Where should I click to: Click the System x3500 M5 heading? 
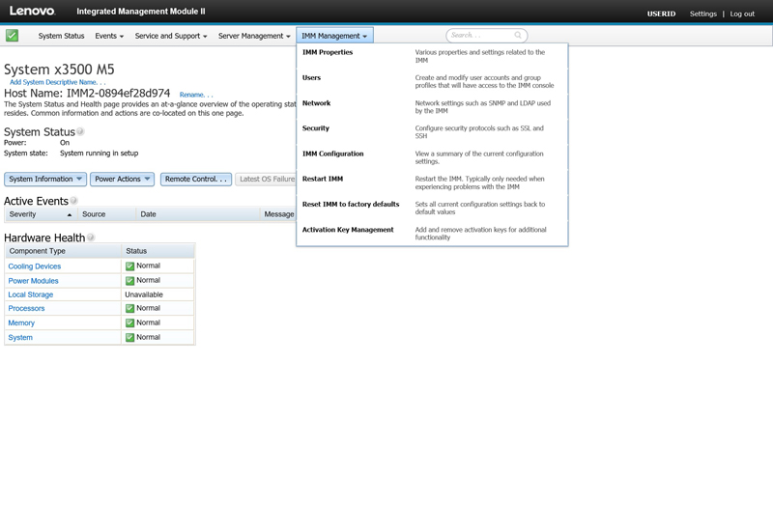pos(59,70)
